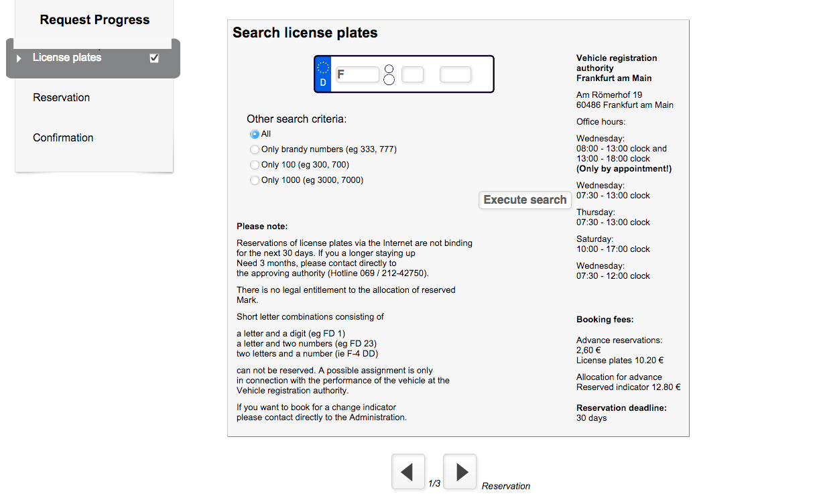Click the EU flag D country badge
This screenshot has width=823, height=504.
323,74
